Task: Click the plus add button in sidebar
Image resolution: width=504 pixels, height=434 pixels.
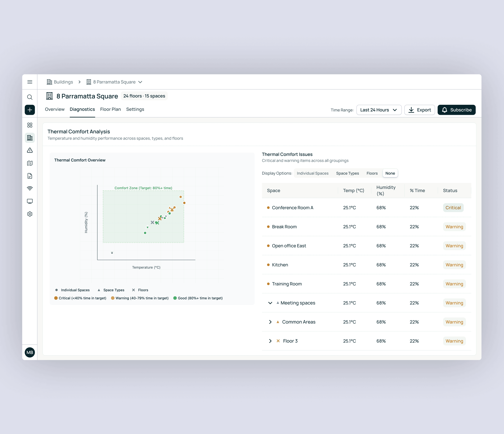Action: [30, 110]
